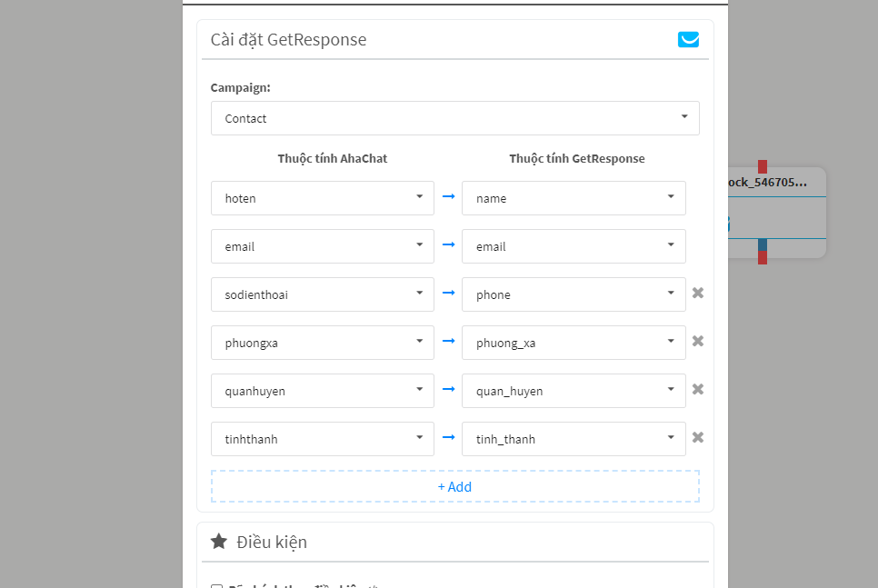The height and width of the screenshot is (588, 878).
Task: Click the GetResponse envelope icon
Action: click(x=688, y=39)
